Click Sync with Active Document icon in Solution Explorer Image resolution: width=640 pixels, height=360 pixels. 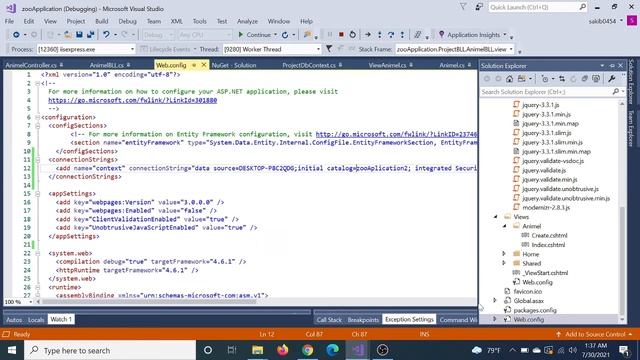(562, 79)
